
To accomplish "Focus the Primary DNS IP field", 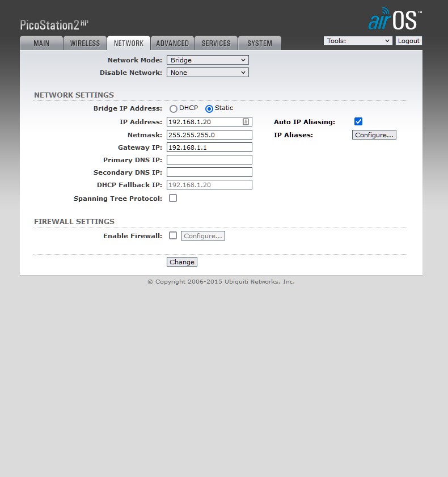I will pos(209,160).
